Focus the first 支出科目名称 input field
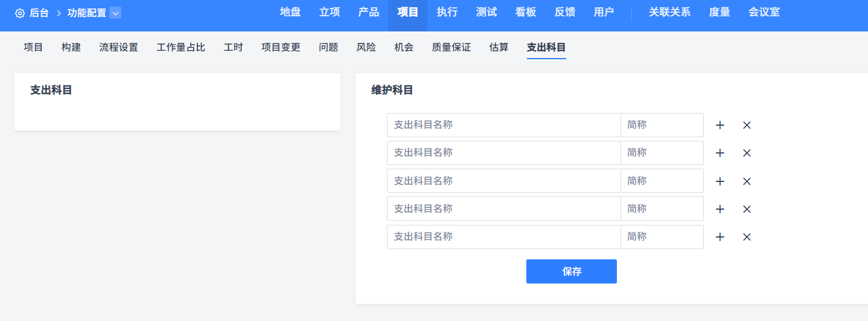The width and height of the screenshot is (868, 321). (x=503, y=125)
